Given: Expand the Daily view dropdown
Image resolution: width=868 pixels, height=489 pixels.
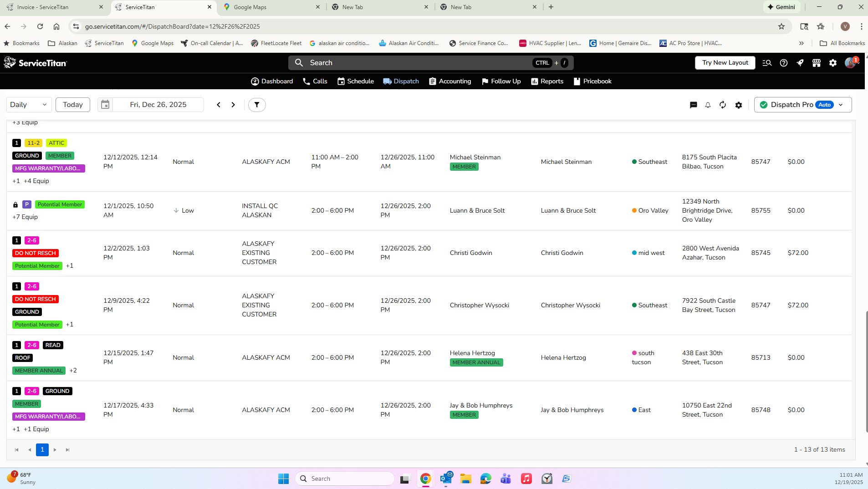Looking at the screenshot, I should [29, 105].
